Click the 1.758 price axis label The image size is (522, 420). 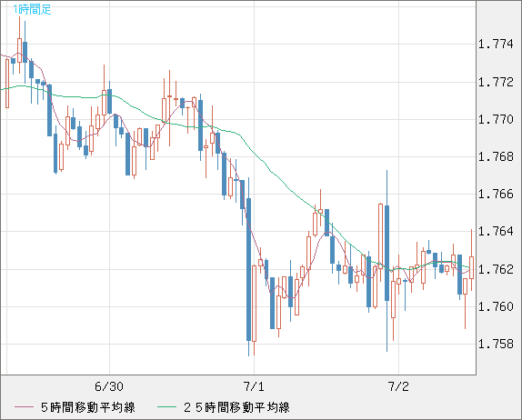[x=496, y=344]
